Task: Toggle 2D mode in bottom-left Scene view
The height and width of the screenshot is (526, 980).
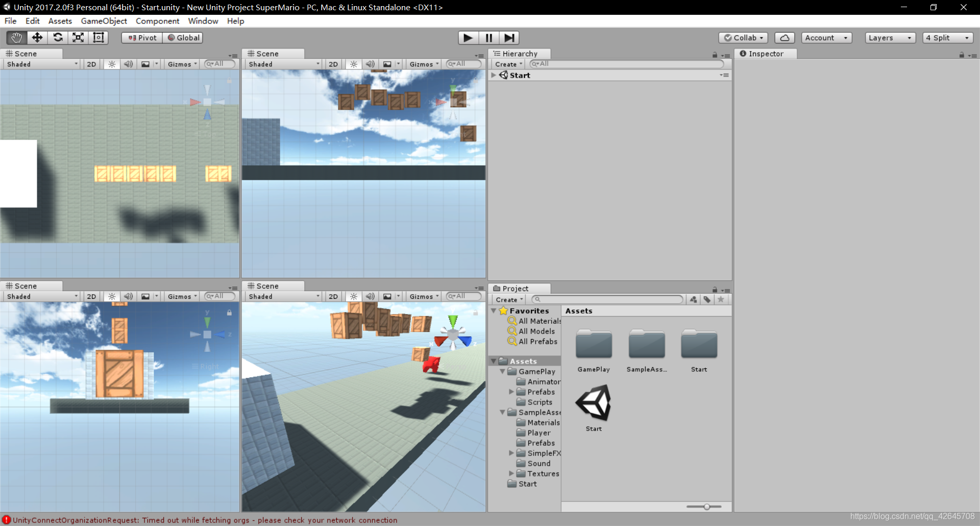Action: click(x=91, y=297)
